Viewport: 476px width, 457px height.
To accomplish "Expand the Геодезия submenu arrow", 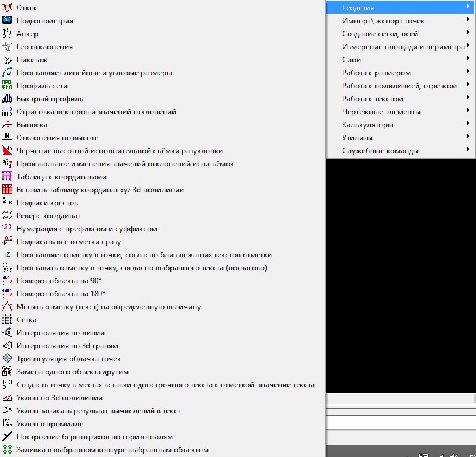I will click(x=468, y=7).
